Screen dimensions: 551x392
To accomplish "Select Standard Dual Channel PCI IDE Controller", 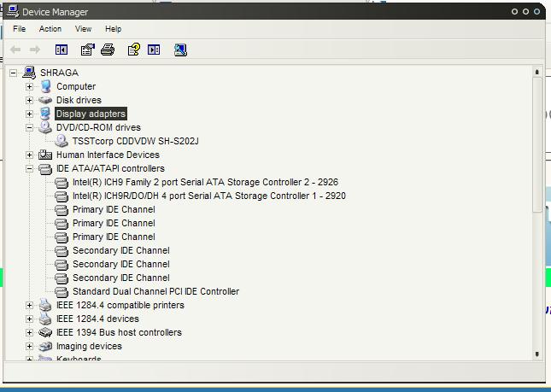I will tap(155, 291).
